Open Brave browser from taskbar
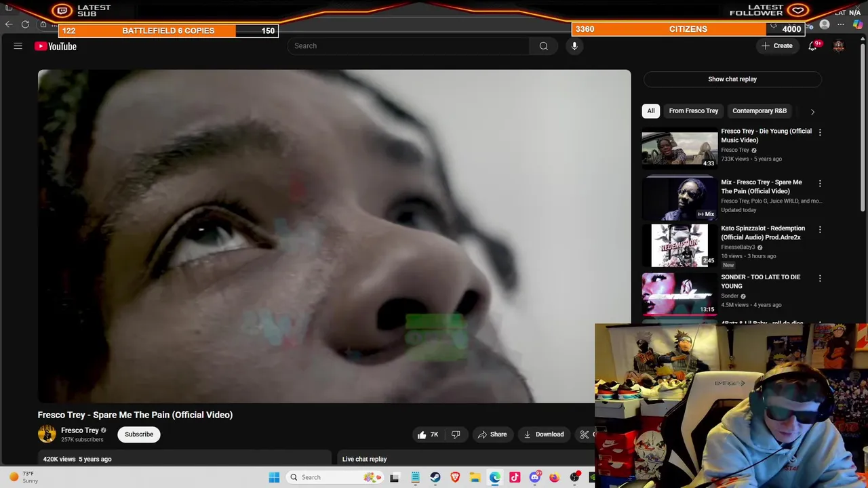The height and width of the screenshot is (488, 868). (x=455, y=477)
